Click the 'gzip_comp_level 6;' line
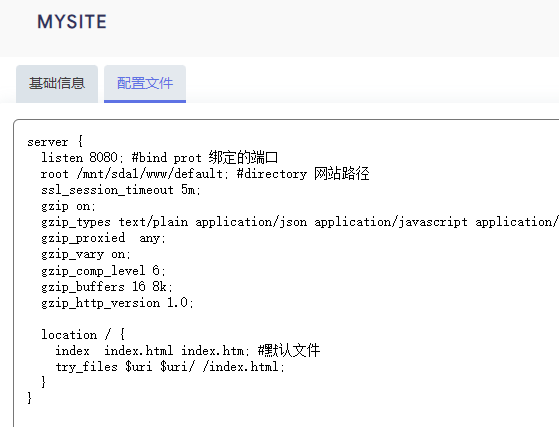This screenshot has height=427, width=559. point(103,271)
